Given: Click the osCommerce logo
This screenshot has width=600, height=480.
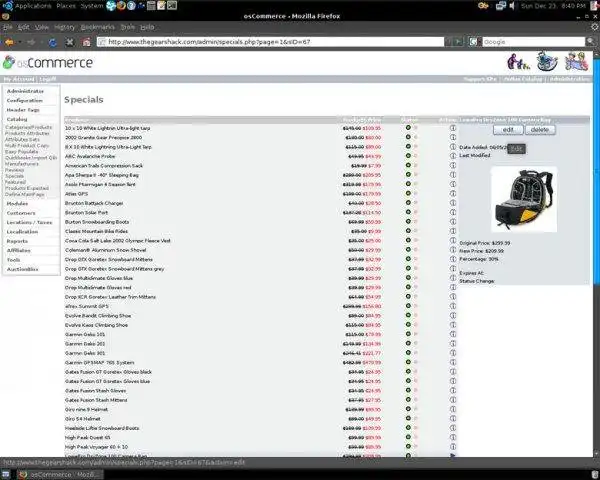Looking at the screenshot, I should [x=48, y=63].
